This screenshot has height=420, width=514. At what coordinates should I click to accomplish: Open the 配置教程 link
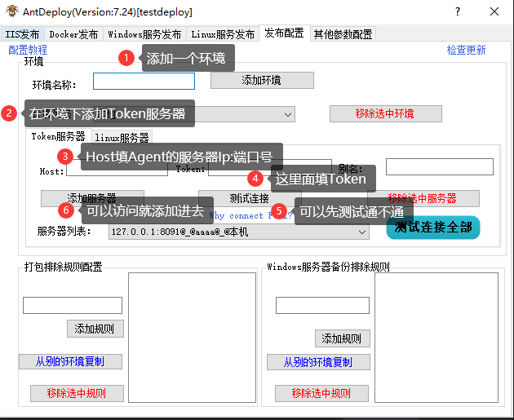coord(28,50)
